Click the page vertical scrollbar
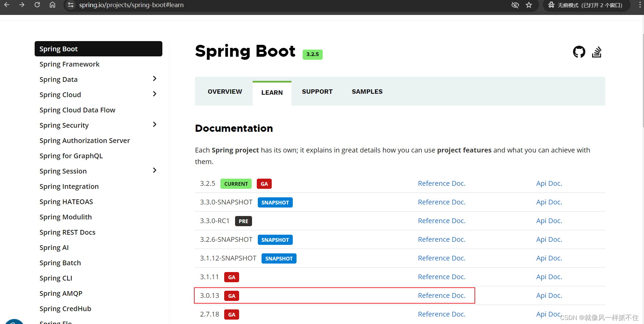 tap(643, 80)
